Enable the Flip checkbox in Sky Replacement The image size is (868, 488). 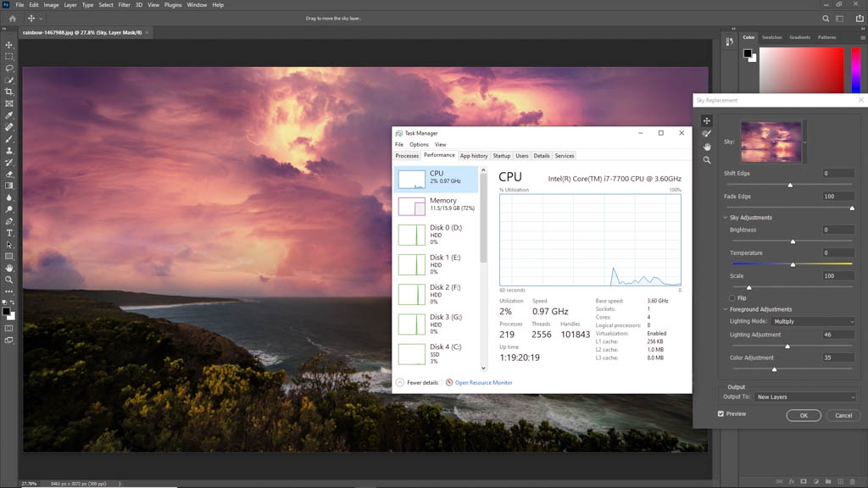732,297
